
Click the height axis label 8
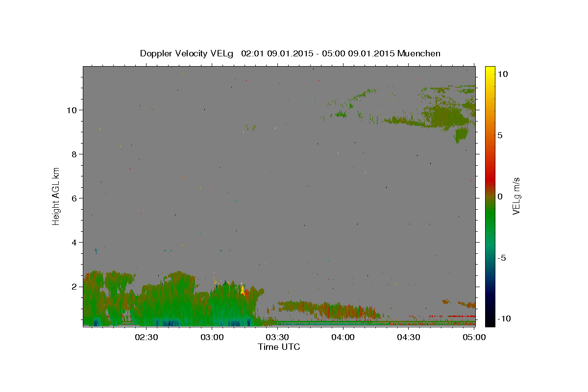(x=74, y=154)
